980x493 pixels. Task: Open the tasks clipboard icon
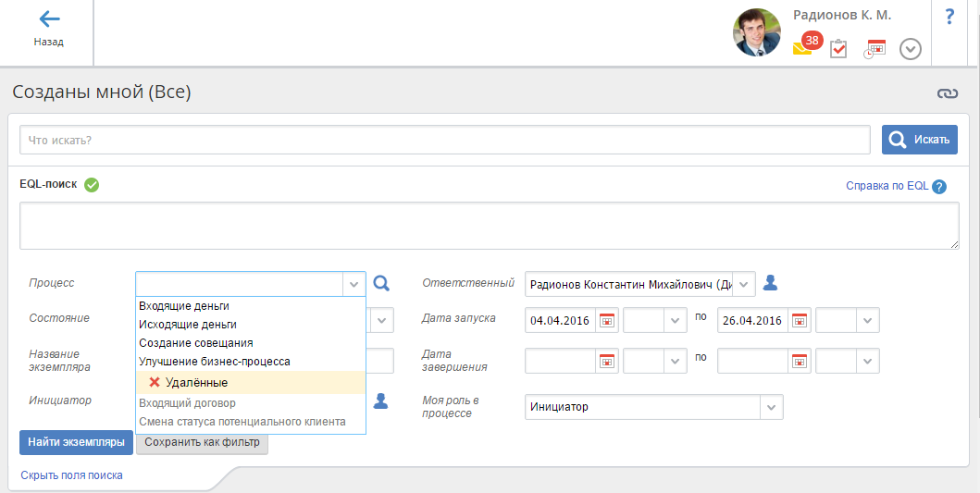(838, 49)
